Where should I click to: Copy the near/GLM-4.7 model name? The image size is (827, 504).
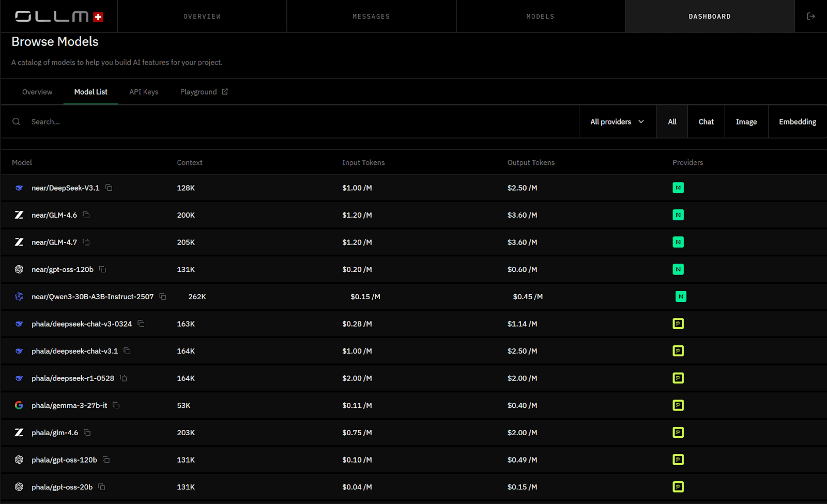pos(86,242)
